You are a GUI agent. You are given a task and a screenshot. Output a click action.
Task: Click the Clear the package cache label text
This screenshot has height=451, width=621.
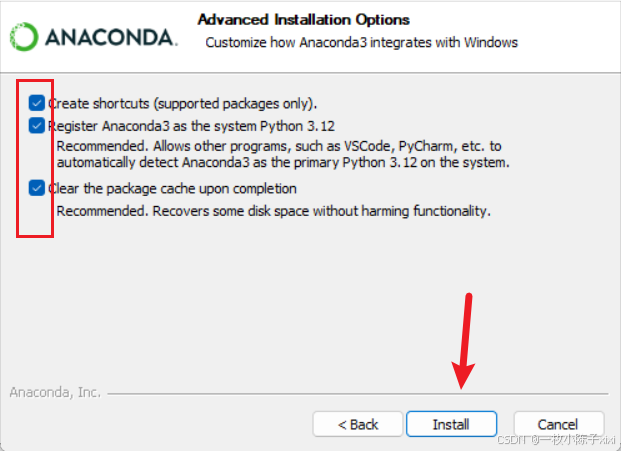(172, 188)
